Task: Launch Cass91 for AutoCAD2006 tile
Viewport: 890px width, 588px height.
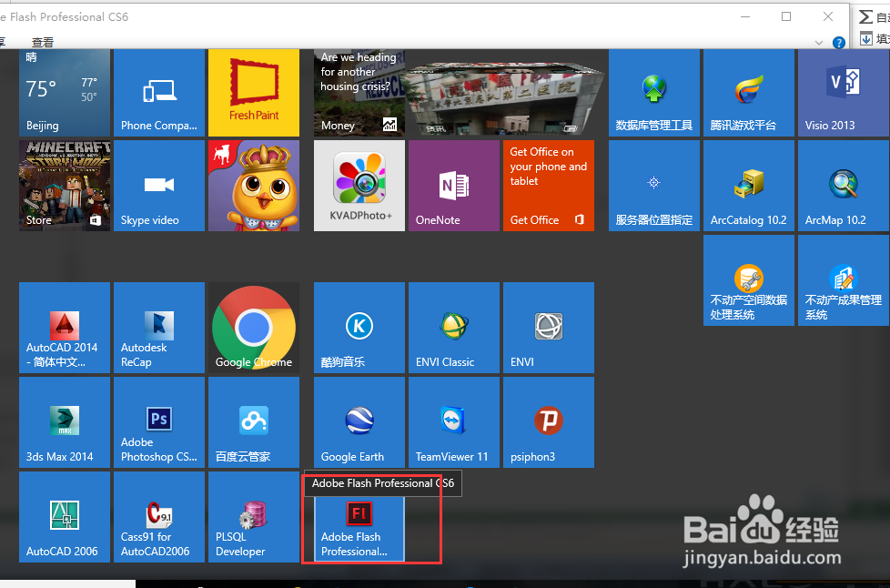Action: pos(159,517)
